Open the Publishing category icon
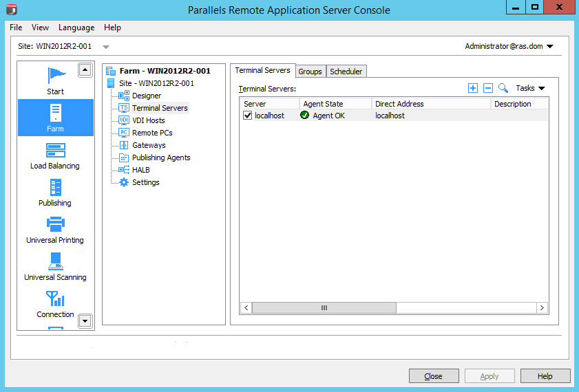 click(55, 187)
